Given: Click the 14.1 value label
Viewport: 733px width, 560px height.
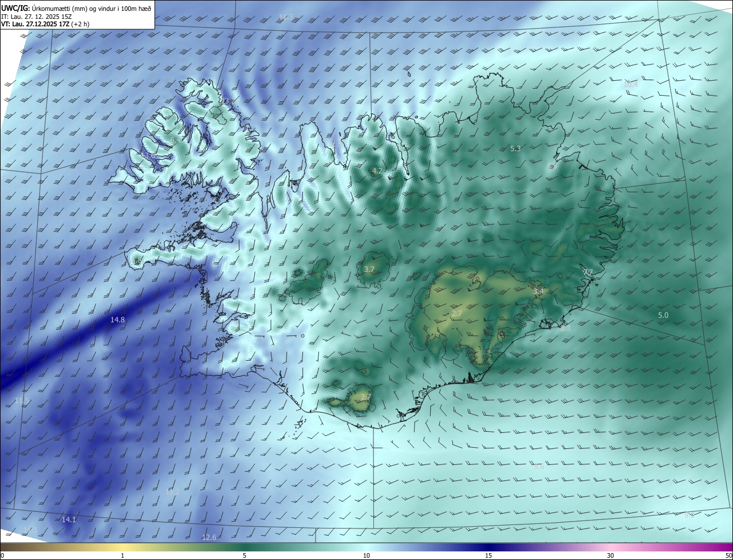Looking at the screenshot, I should coord(69,519).
